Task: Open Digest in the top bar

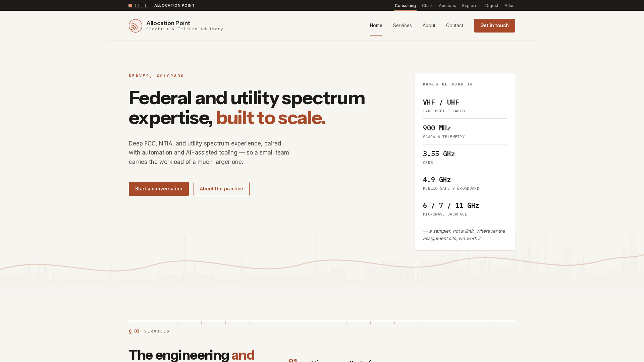Action: click(x=492, y=5)
